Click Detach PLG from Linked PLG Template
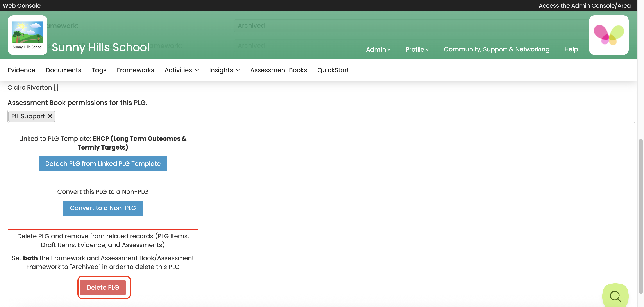This screenshot has width=644, height=307. click(103, 164)
